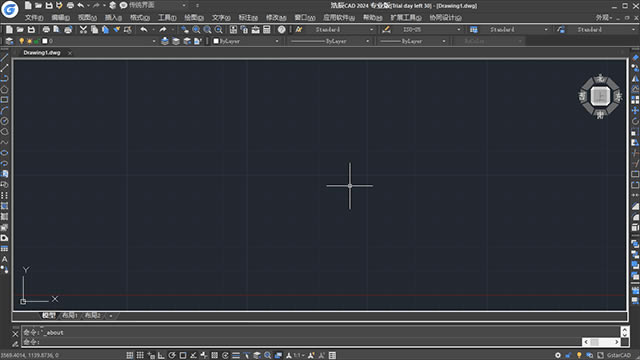Open the 插入 (Insert) menu
The width and height of the screenshot is (640, 360).
click(113, 18)
